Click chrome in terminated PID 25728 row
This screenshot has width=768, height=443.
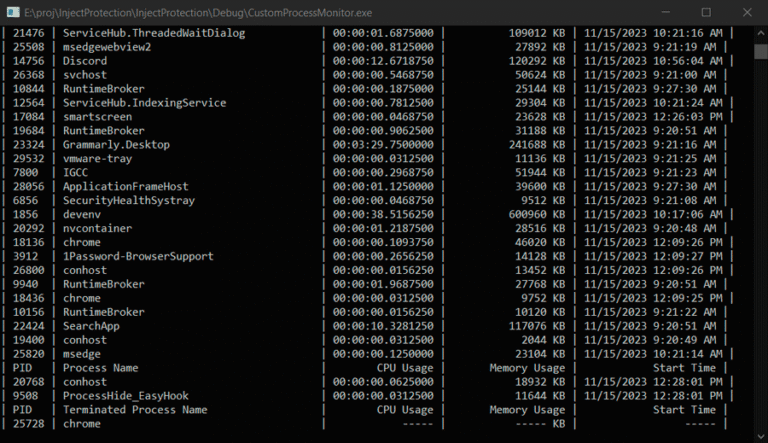coord(82,424)
